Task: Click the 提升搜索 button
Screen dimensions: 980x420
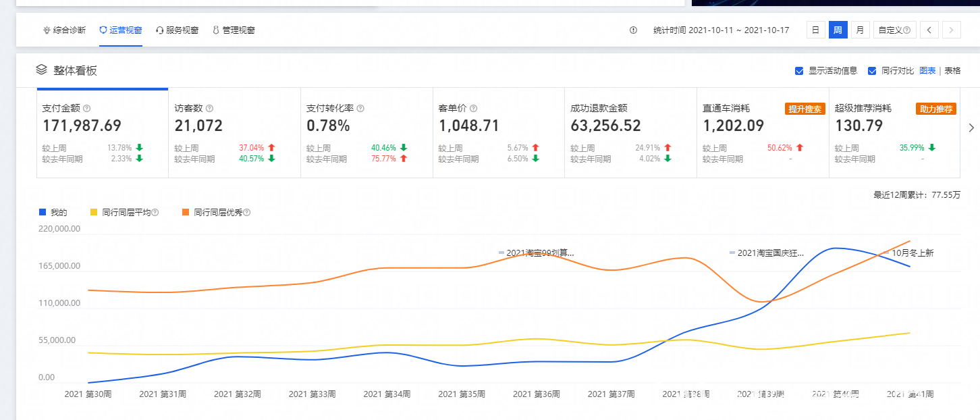Action: point(805,109)
